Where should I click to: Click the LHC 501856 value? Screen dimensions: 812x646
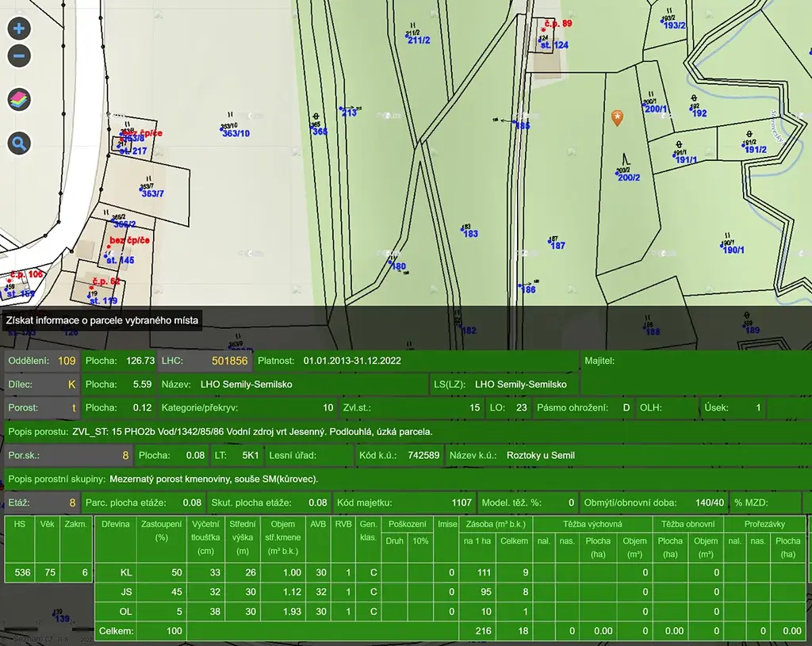[229, 361]
